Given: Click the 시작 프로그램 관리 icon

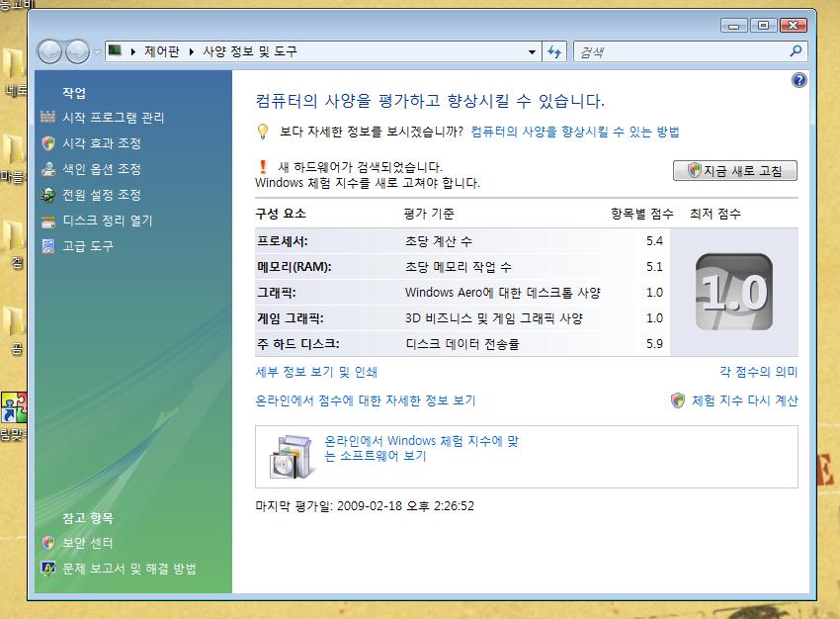Looking at the screenshot, I should tap(47, 117).
